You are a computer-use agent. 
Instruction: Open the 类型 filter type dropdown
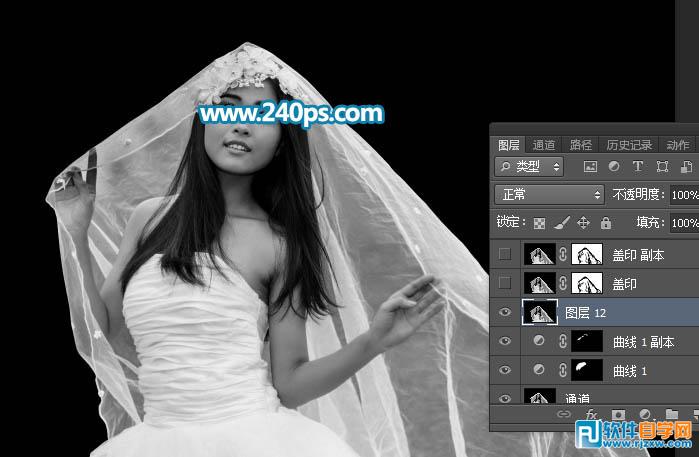(529, 167)
